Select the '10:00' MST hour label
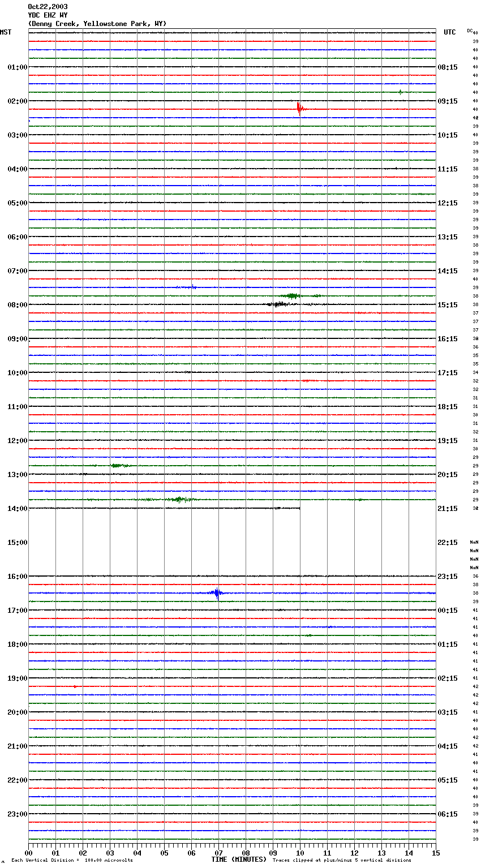Image resolution: width=481 pixels, height=868 pixels. (18, 372)
